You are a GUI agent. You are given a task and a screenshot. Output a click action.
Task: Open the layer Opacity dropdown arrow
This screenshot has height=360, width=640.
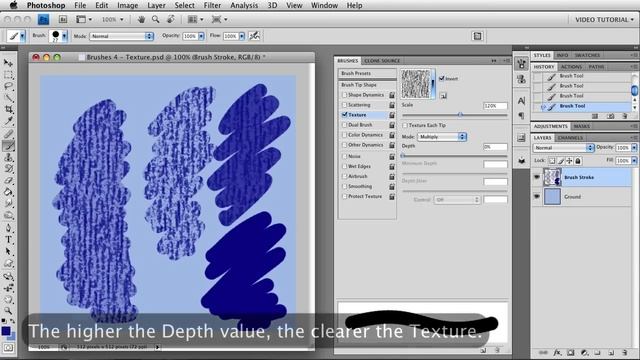[634, 148]
